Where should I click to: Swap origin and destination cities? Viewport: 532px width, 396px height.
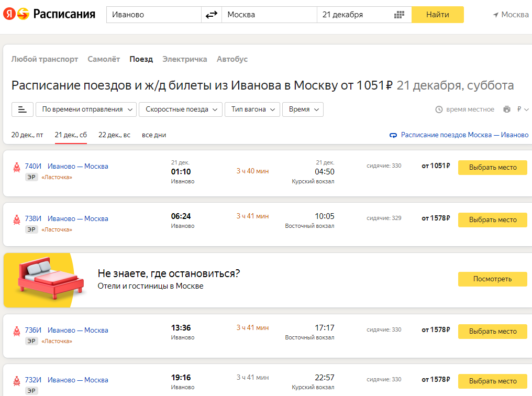point(212,15)
